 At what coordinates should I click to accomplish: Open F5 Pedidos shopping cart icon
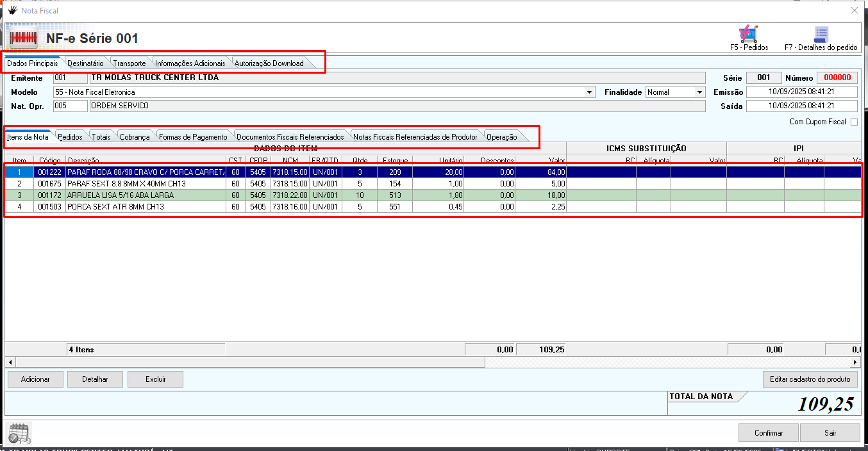[748, 35]
